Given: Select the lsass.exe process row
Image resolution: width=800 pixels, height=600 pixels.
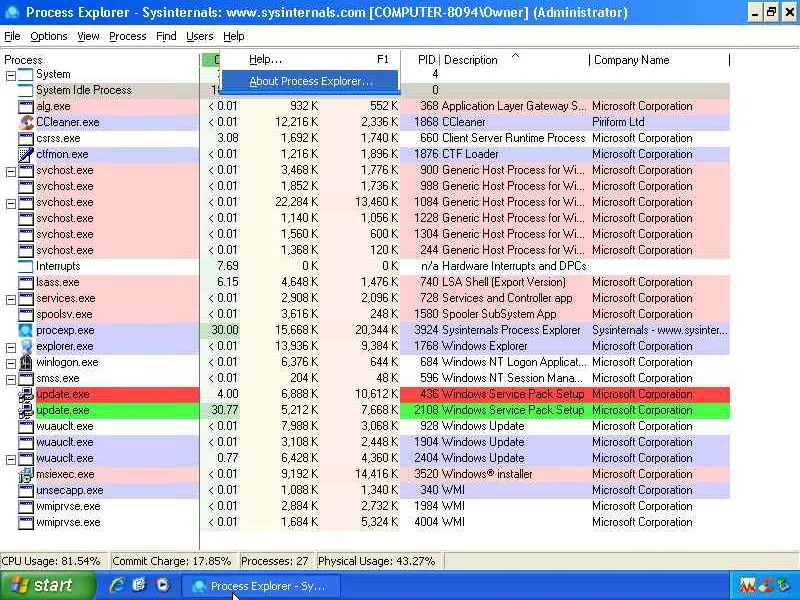Looking at the screenshot, I should point(366,282).
